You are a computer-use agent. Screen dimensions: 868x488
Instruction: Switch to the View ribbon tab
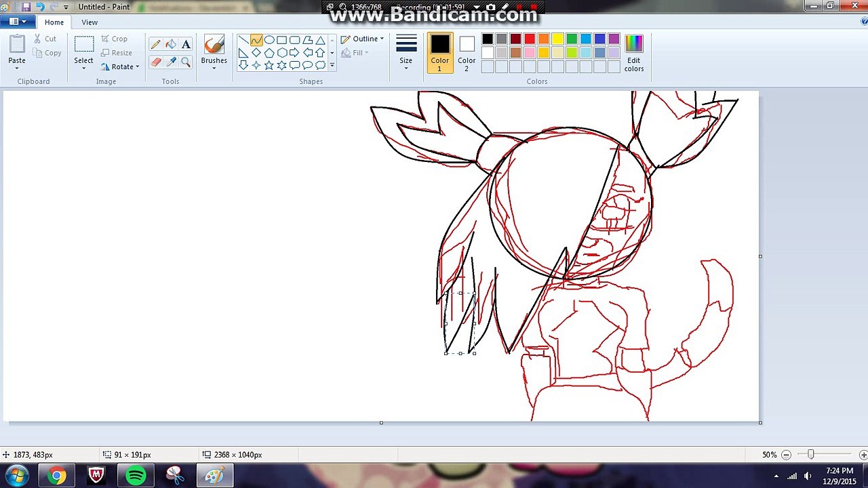coord(90,22)
